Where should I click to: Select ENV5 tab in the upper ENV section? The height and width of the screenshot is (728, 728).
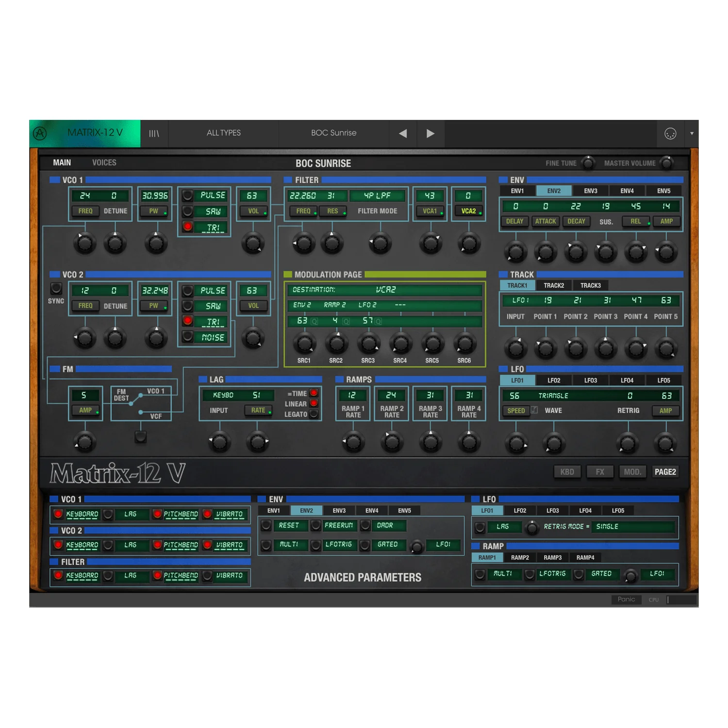664,191
